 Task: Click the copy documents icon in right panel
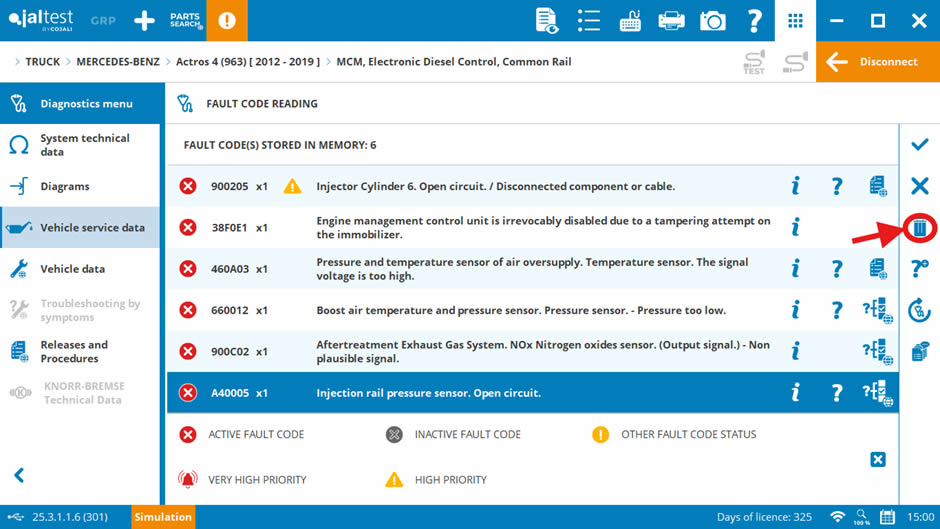(920, 351)
